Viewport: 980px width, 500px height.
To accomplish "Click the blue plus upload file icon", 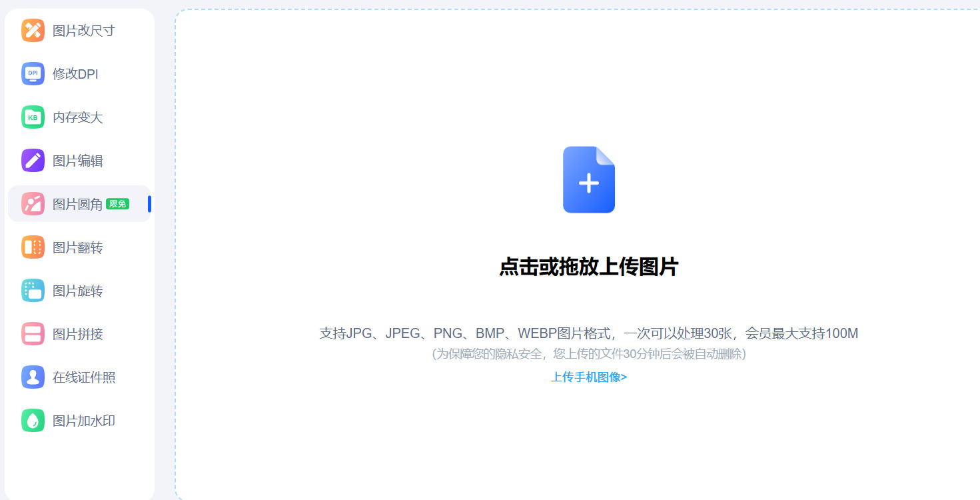I will coord(588,179).
